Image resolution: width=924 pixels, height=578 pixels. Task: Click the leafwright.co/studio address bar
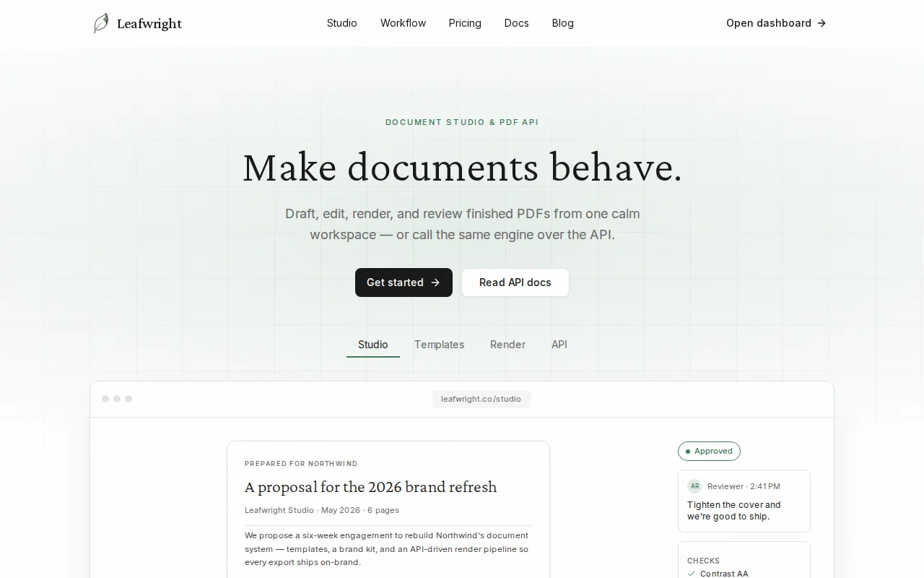point(481,399)
